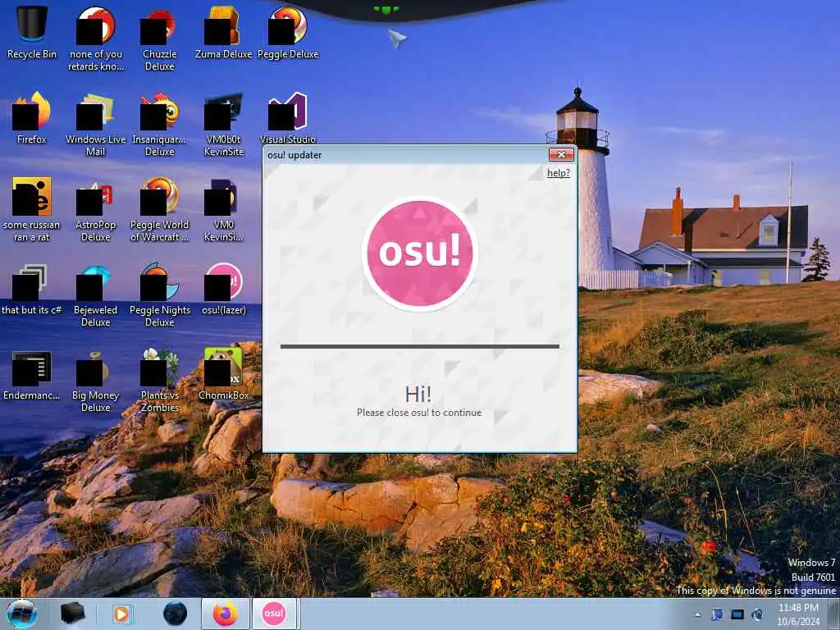This screenshot has height=630, width=840.
Task: Select the Bejeweled Deluxe desktop shortcut
Action: [x=95, y=295]
